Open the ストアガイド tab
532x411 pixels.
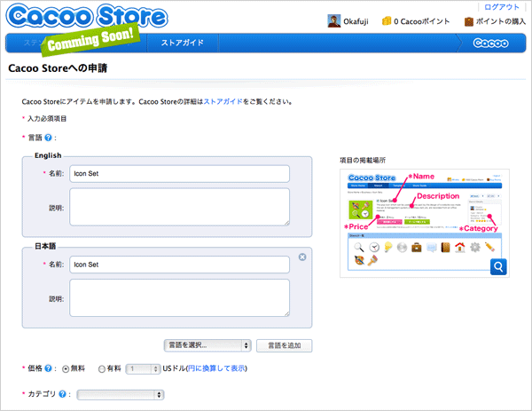[x=182, y=43]
